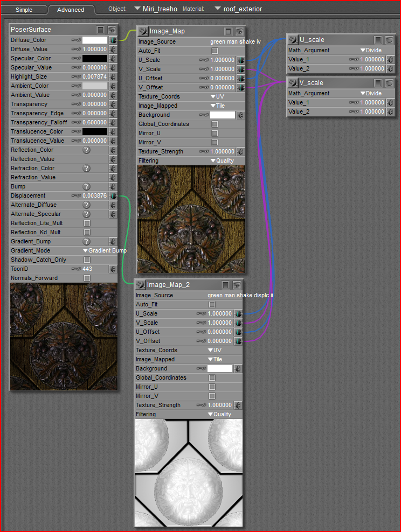The image size is (401, 532).
Task: Enable Auto_Fit checkbox in Image_Map
Action: (x=215, y=51)
